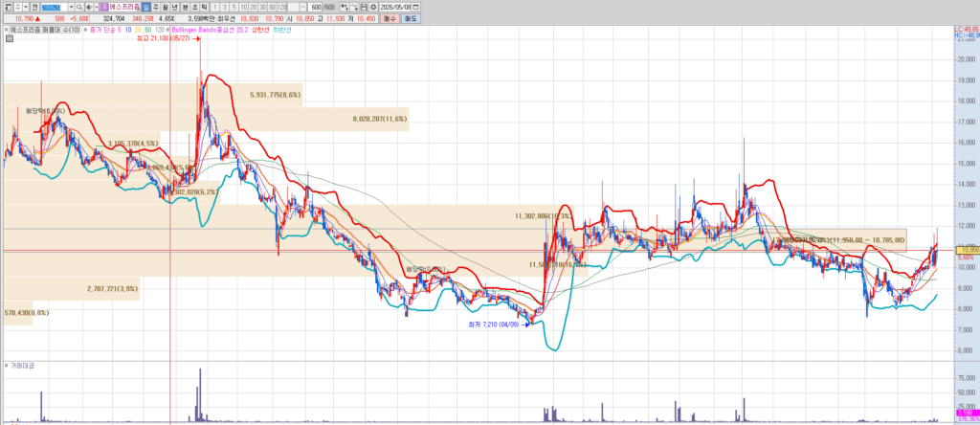Viewport: 980px width, 425px height.
Task: Click the current price 10,790 value
Action: tap(24, 19)
